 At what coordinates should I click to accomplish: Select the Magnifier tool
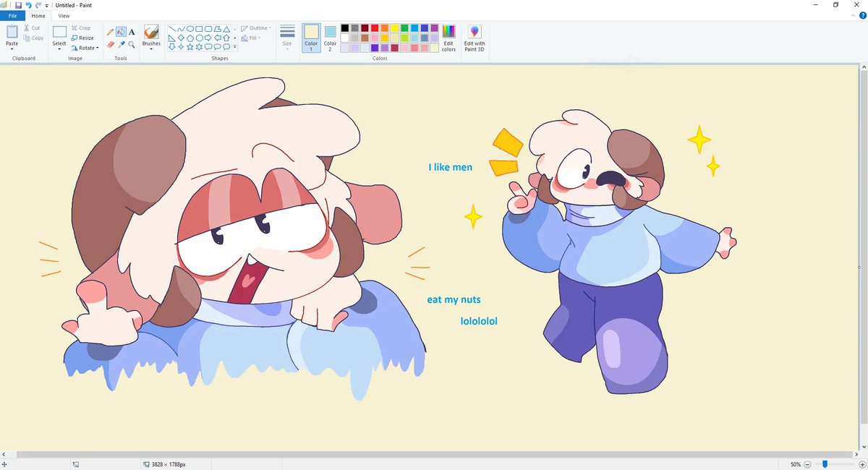(132, 44)
